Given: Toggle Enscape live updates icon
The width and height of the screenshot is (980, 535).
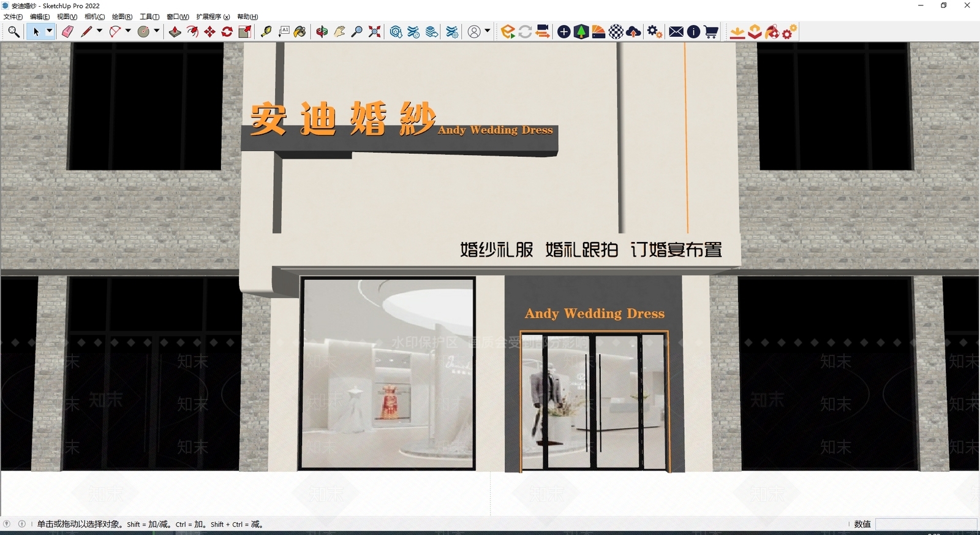Looking at the screenshot, I should [525, 32].
